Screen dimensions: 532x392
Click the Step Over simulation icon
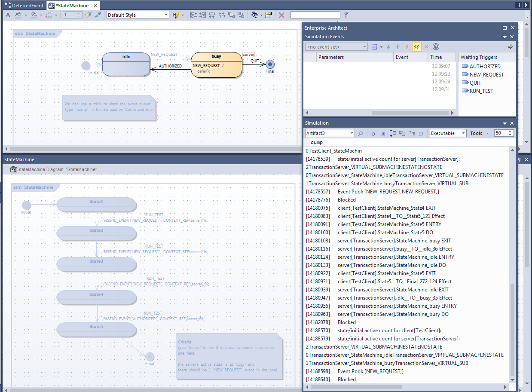pyautogui.click(x=402, y=134)
